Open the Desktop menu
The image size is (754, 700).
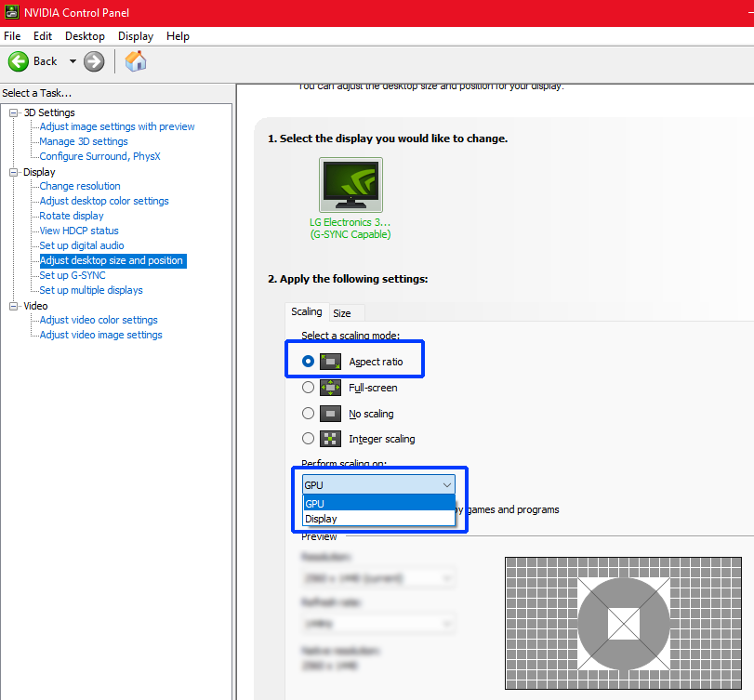tap(85, 36)
